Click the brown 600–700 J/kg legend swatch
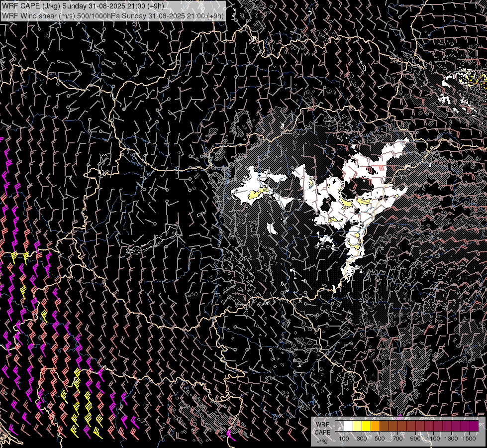Screen dimensions: 487x448 pyautogui.click(x=393, y=426)
